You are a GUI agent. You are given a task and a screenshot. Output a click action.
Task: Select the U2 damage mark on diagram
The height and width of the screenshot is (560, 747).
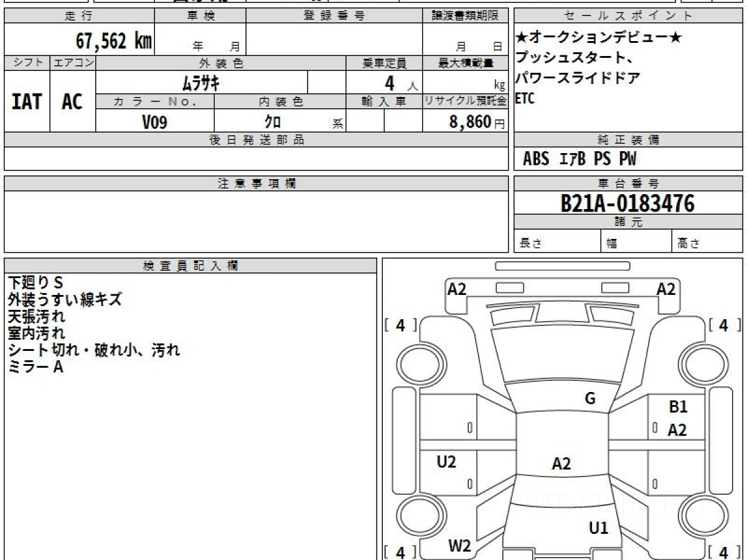coord(446,462)
